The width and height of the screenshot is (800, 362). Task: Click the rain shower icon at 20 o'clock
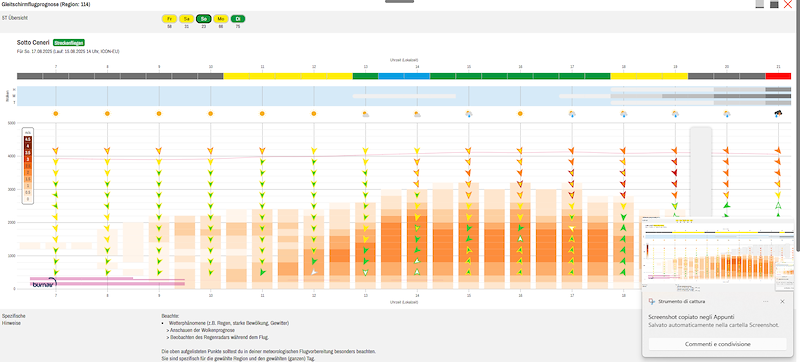(x=727, y=114)
